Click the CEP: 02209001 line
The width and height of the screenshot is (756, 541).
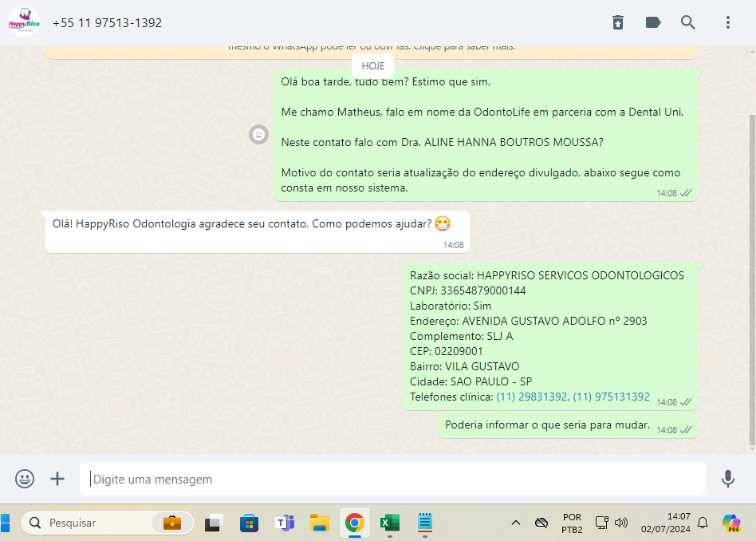click(x=446, y=351)
